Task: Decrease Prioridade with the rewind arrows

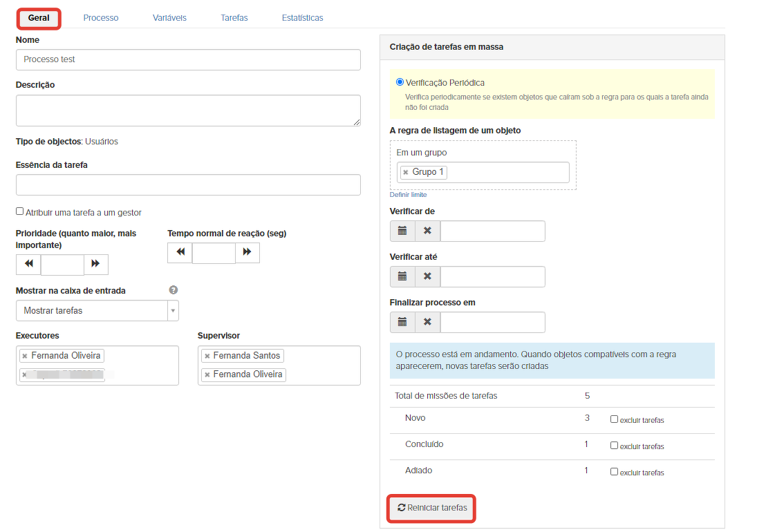Action: point(28,264)
